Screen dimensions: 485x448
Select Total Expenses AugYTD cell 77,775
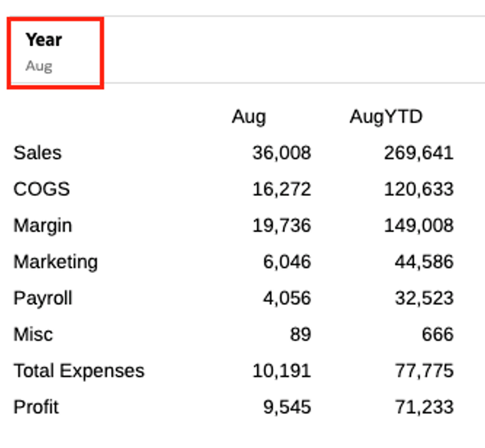[x=424, y=370]
